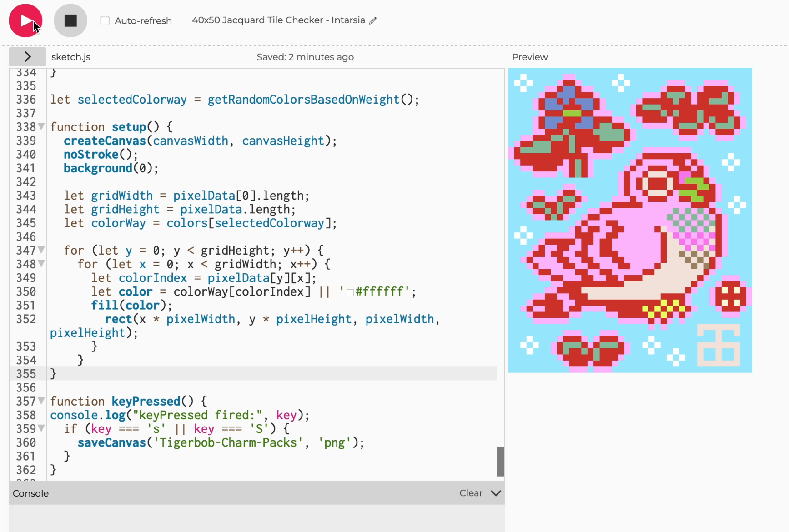Place cursor on line 336 selectedColorway
Screen dimensions: 789x532
(132, 100)
